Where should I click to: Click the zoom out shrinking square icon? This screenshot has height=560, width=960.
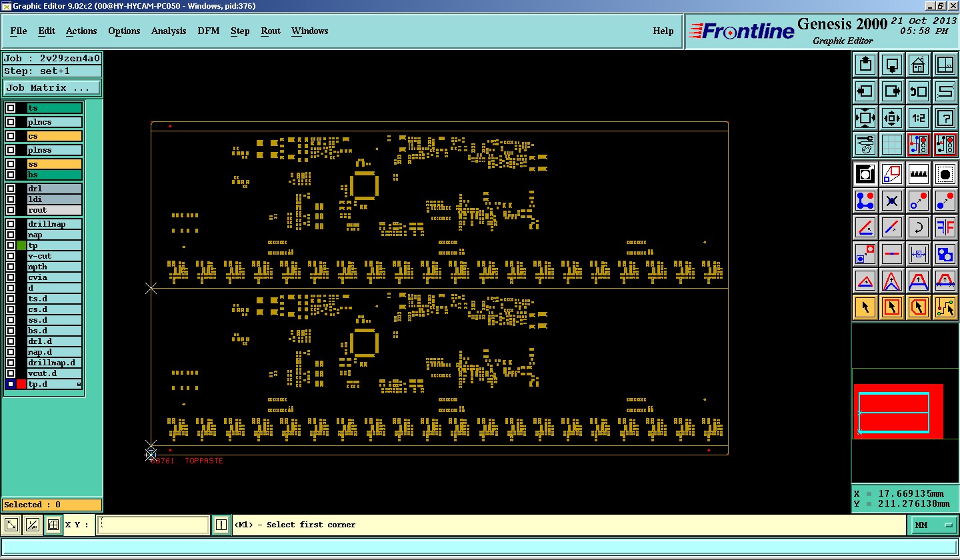(x=892, y=118)
